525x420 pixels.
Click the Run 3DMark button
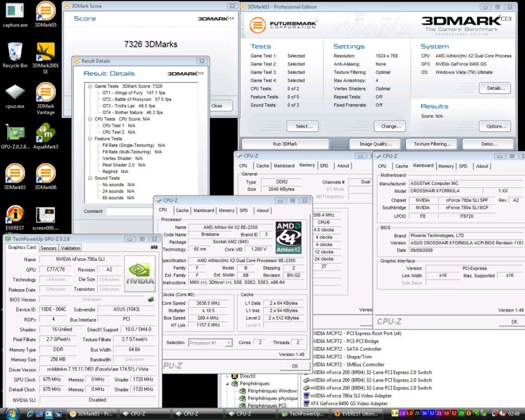285,144
